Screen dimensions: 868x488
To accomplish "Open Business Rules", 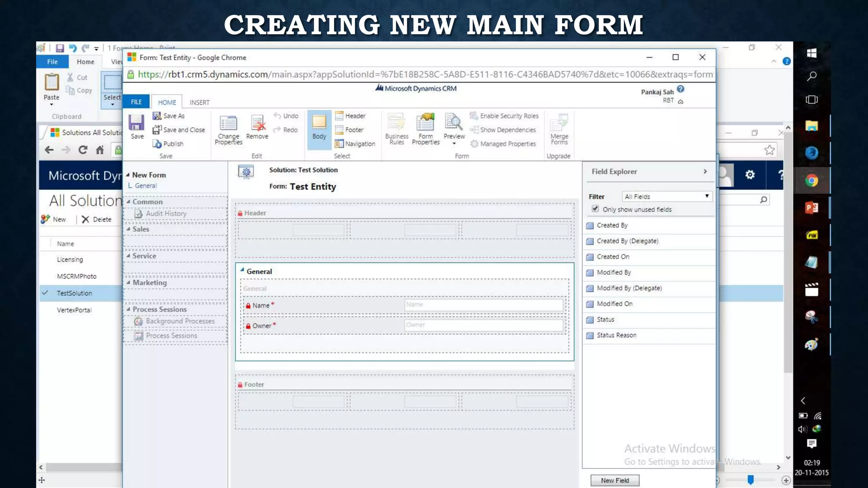I will (397, 130).
